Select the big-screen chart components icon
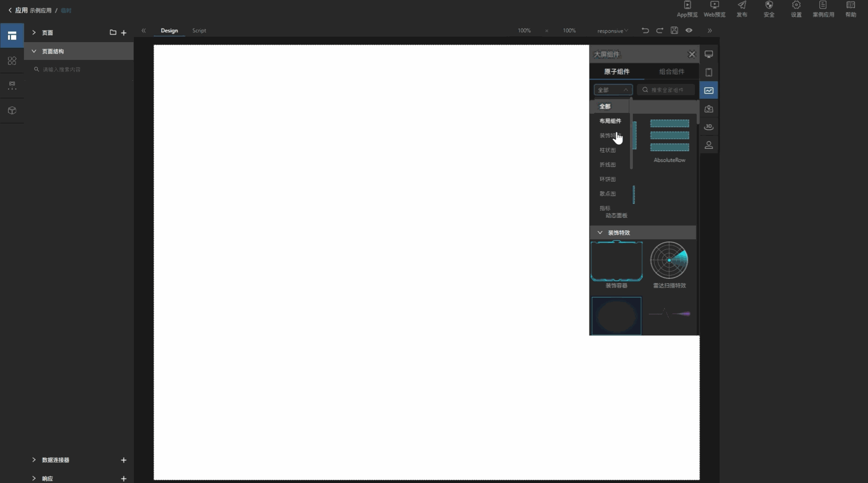This screenshot has width=868, height=483. [x=709, y=90]
